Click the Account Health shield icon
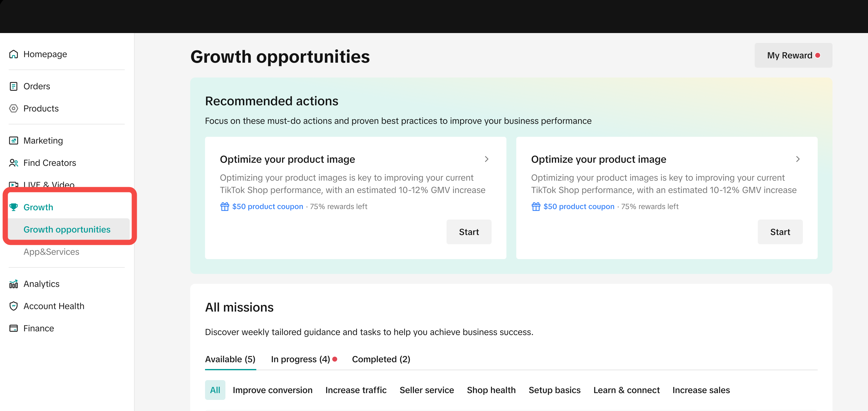868x411 pixels. (x=14, y=306)
